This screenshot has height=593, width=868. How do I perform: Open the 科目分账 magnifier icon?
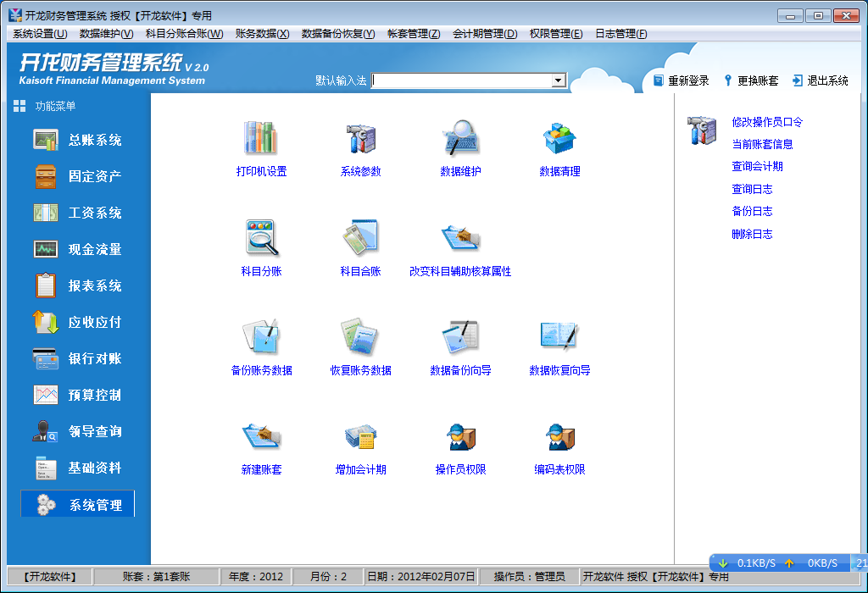pyautogui.click(x=261, y=237)
